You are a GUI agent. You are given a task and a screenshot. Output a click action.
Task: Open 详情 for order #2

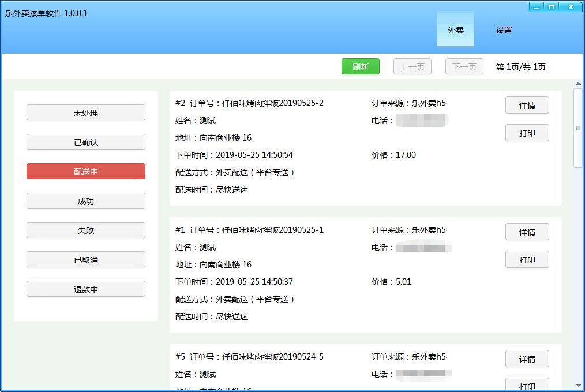coord(527,105)
